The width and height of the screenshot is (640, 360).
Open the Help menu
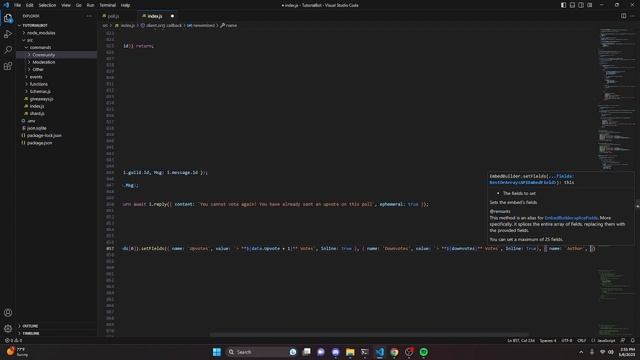(x=125, y=5)
